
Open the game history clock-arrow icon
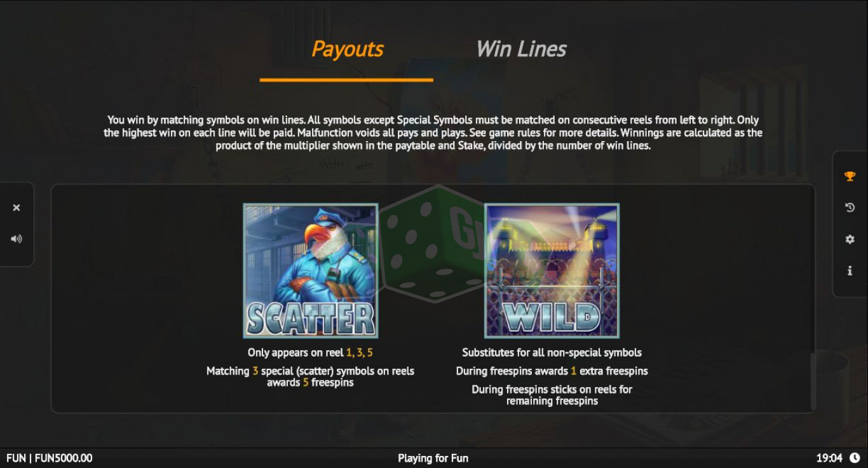pos(850,207)
